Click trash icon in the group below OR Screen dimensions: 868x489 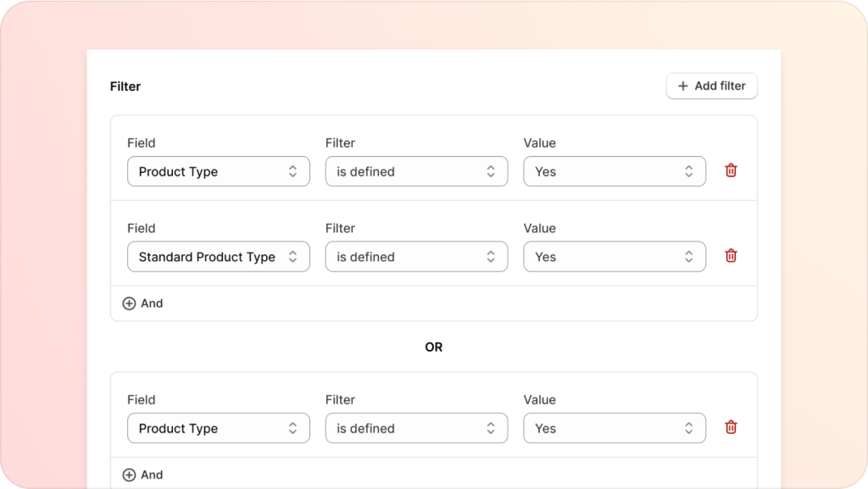point(731,427)
